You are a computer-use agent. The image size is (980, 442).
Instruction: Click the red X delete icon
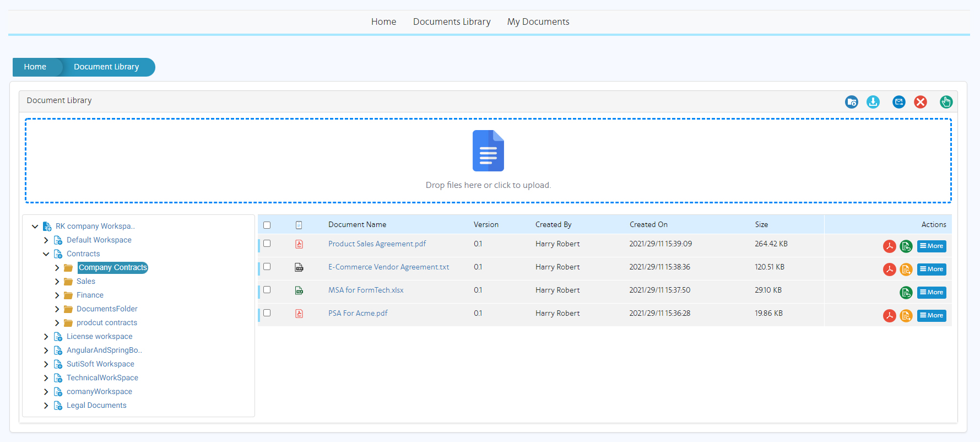pyautogui.click(x=920, y=102)
